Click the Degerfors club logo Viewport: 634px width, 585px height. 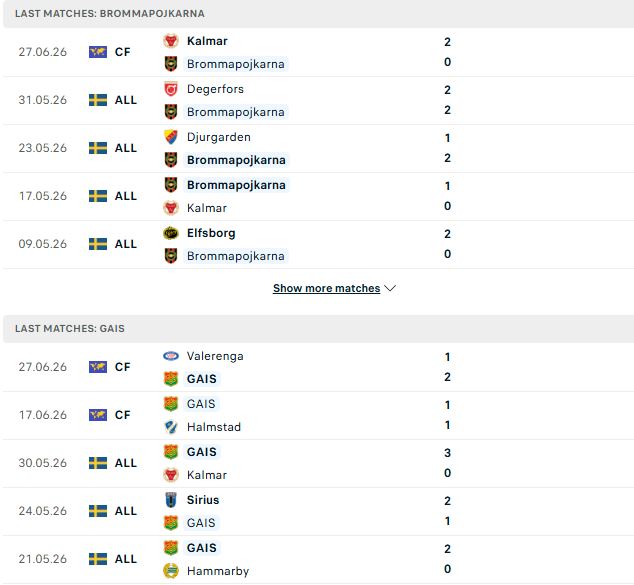pos(171,89)
